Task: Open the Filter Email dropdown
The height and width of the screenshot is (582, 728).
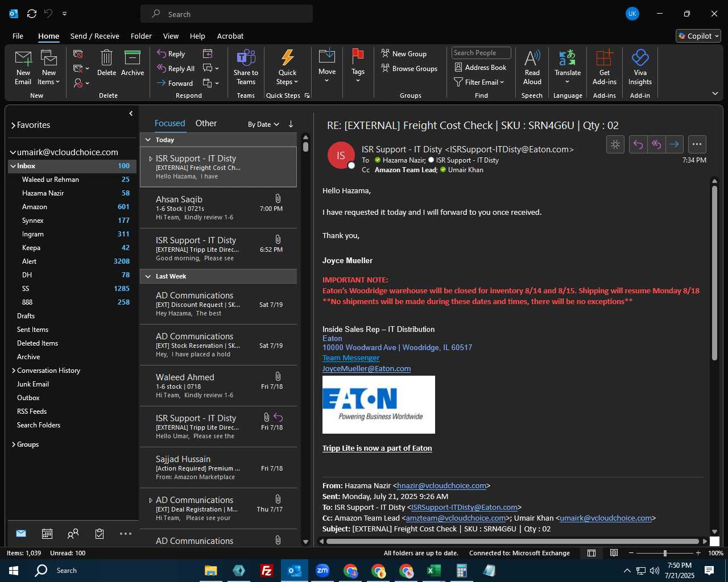Action: pos(478,82)
